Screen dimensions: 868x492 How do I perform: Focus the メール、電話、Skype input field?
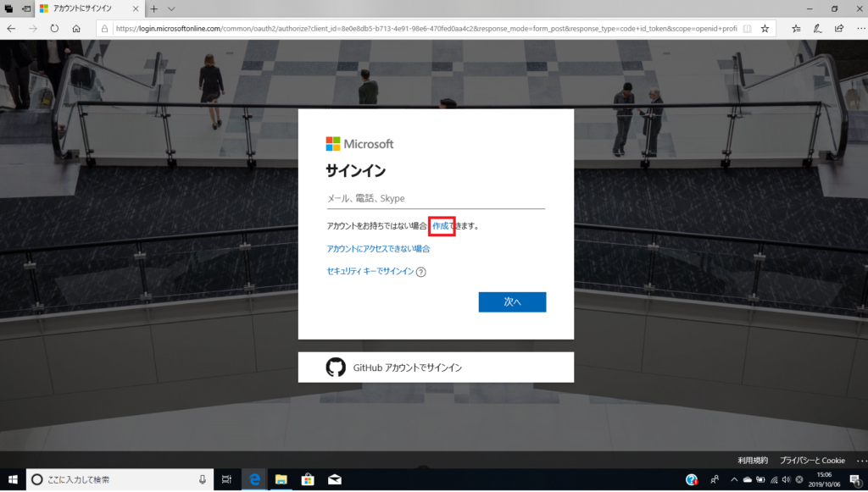pos(436,198)
